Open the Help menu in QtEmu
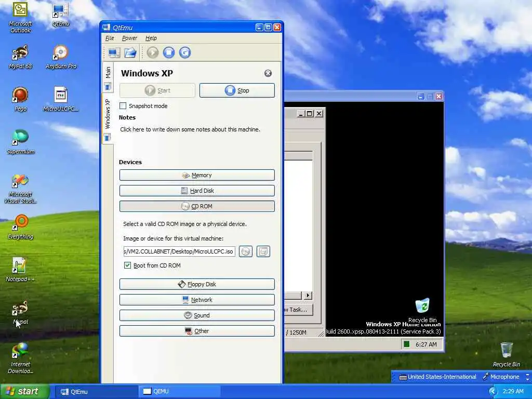The height and width of the screenshot is (399, 532). [x=151, y=38]
